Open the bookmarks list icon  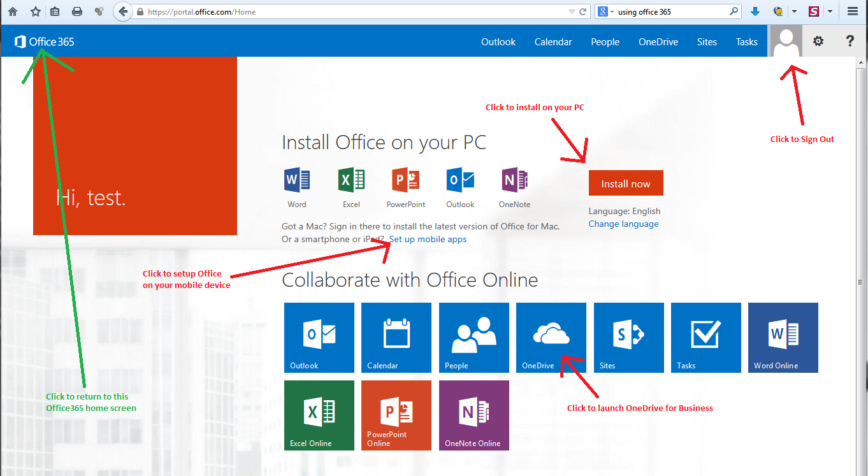tap(55, 11)
